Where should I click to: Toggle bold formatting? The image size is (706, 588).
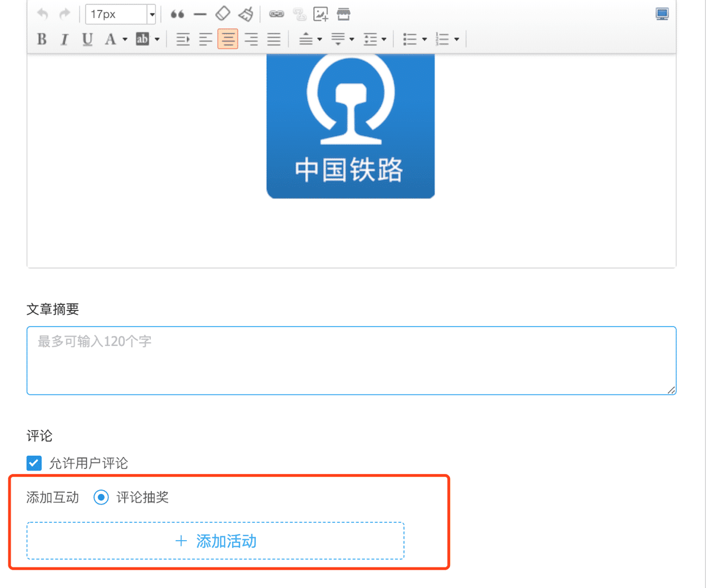pyautogui.click(x=42, y=39)
